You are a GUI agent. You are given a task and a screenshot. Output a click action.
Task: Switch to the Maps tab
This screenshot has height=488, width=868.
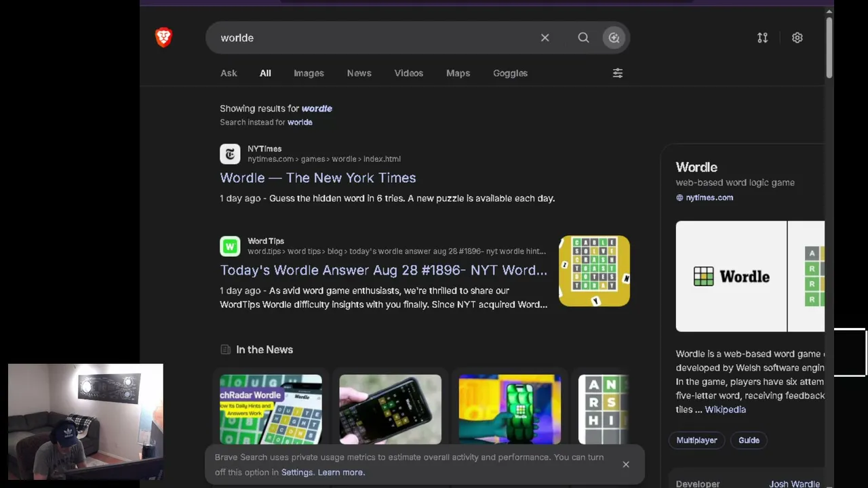(458, 73)
